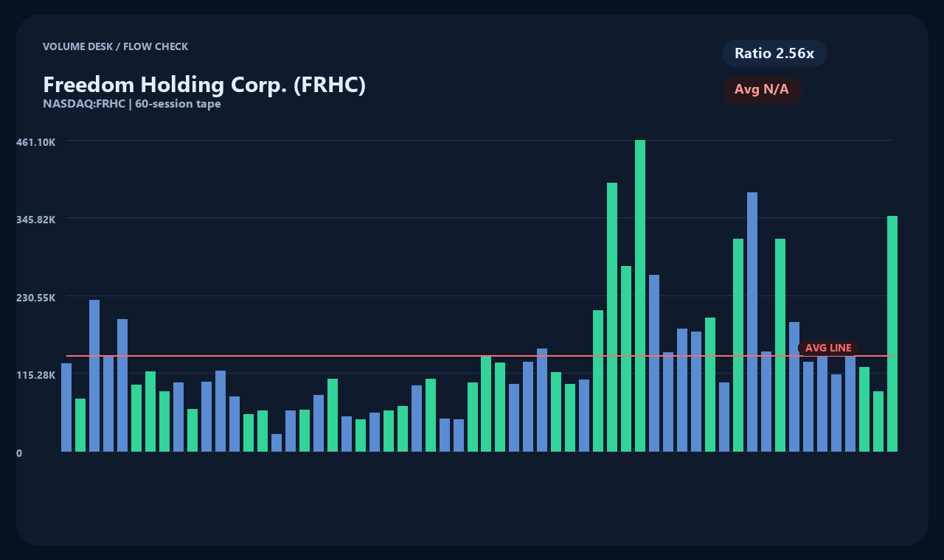The height and width of the screenshot is (560, 944).
Task: Select the tallest blue volume bar
Action: pyautogui.click(x=752, y=322)
